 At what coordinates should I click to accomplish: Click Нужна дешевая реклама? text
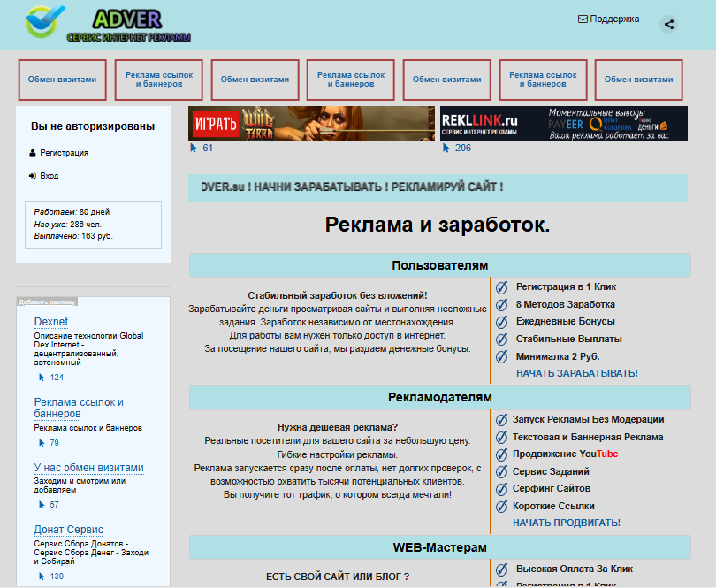[x=338, y=428]
